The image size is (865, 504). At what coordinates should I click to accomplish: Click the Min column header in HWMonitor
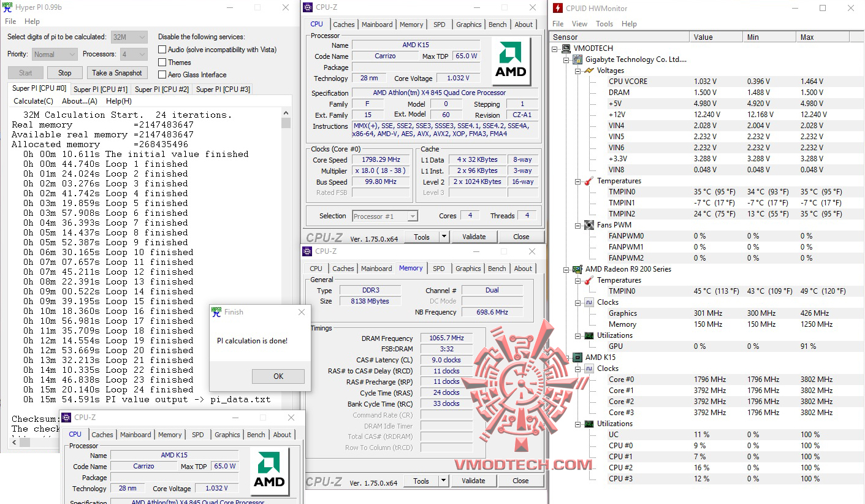[769, 37]
